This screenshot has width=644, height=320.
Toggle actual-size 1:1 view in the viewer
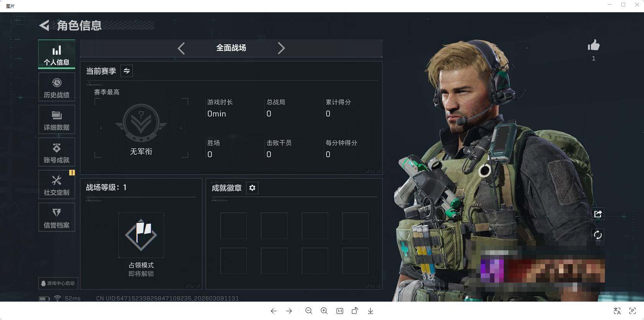pyautogui.click(x=340, y=311)
